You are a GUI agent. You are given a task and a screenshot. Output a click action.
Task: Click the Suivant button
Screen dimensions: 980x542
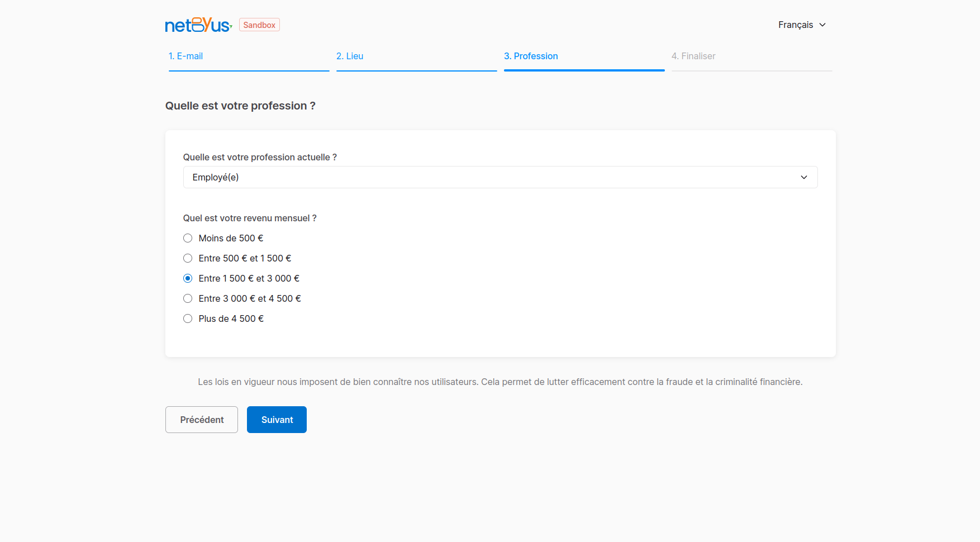pyautogui.click(x=277, y=420)
